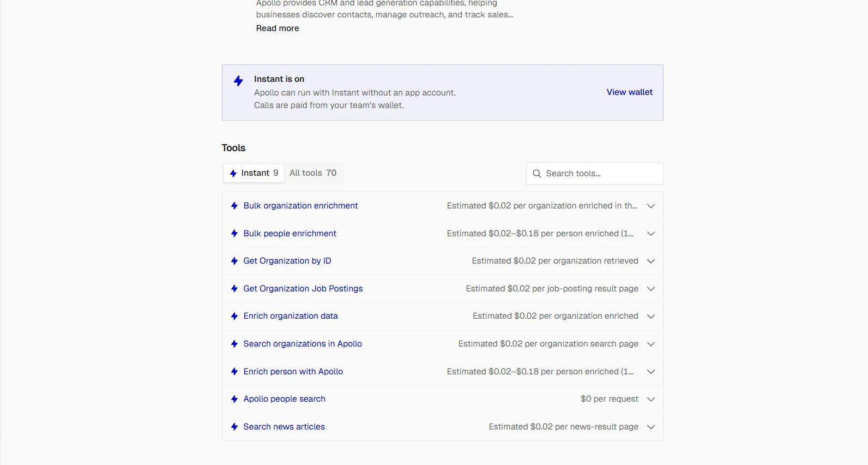Click lightning icon beside Apollo people search

tap(234, 399)
